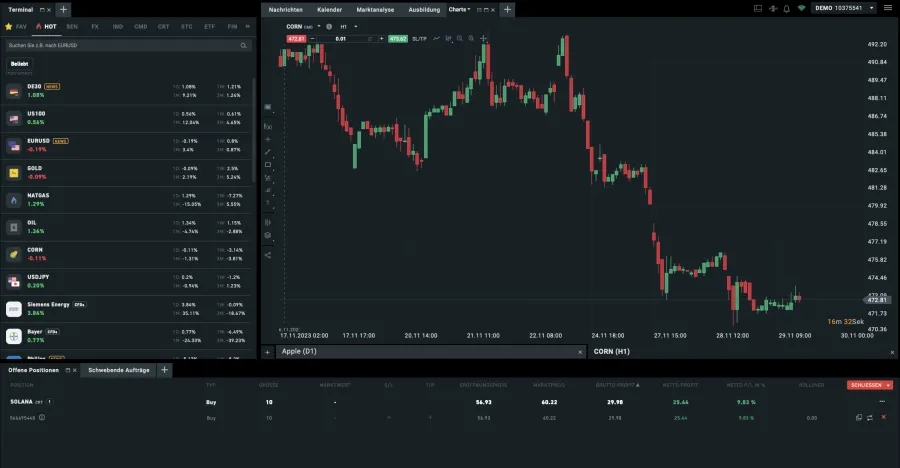Select the crosshair cursor tool
This screenshot has height=468, width=900.
point(483,38)
